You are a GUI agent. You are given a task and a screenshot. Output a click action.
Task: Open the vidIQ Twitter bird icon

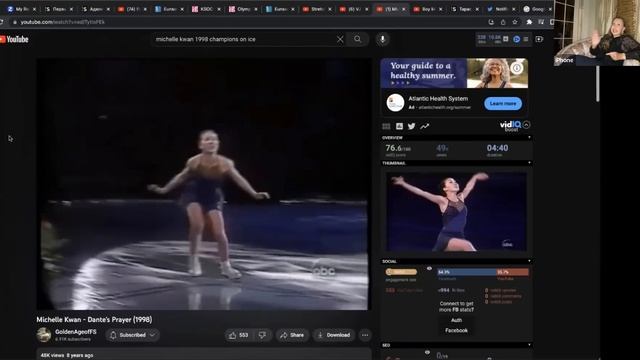coord(411,126)
